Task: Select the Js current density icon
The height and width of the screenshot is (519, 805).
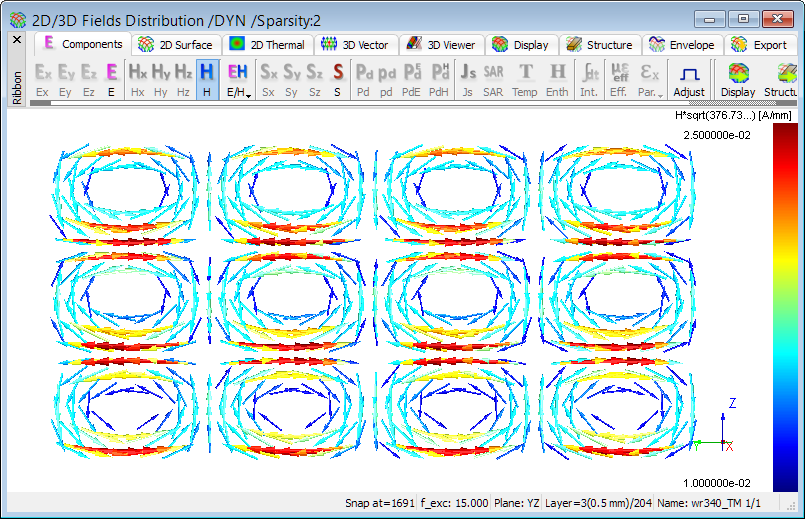Action: (x=467, y=78)
